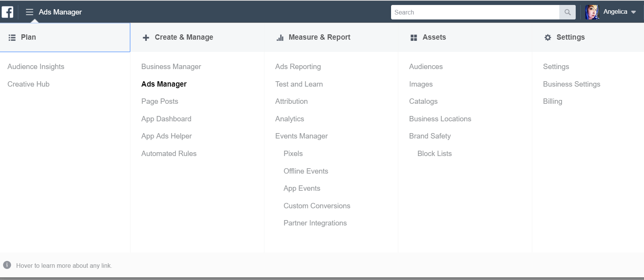Viewport: 644px width, 280px height.
Task: Open Audience Insights
Action: pyautogui.click(x=36, y=67)
